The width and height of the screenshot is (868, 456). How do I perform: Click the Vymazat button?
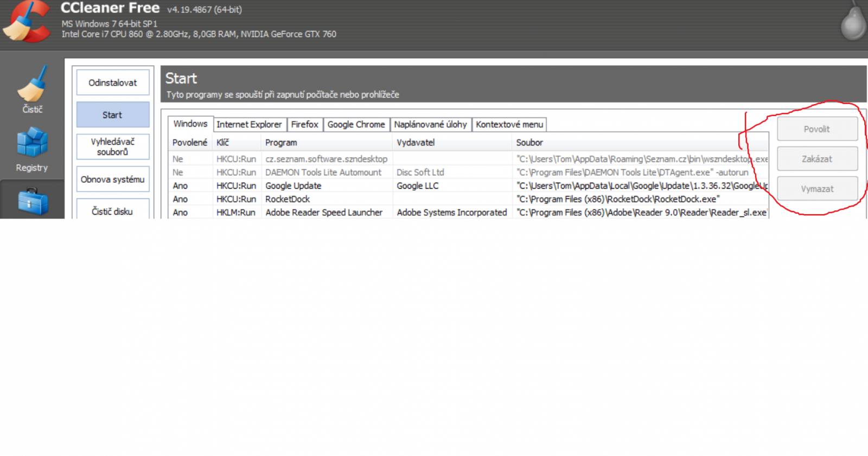(818, 189)
